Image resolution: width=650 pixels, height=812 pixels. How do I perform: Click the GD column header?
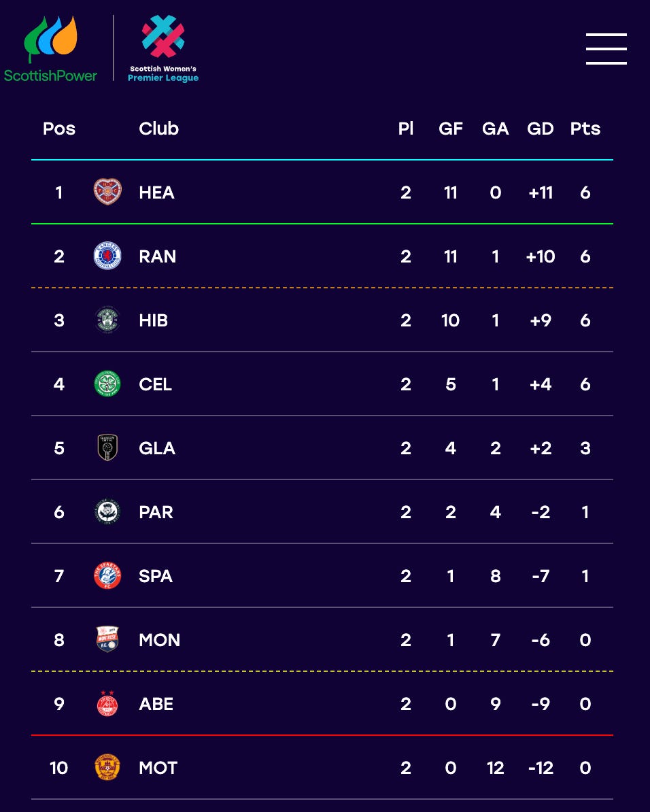coord(541,129)
